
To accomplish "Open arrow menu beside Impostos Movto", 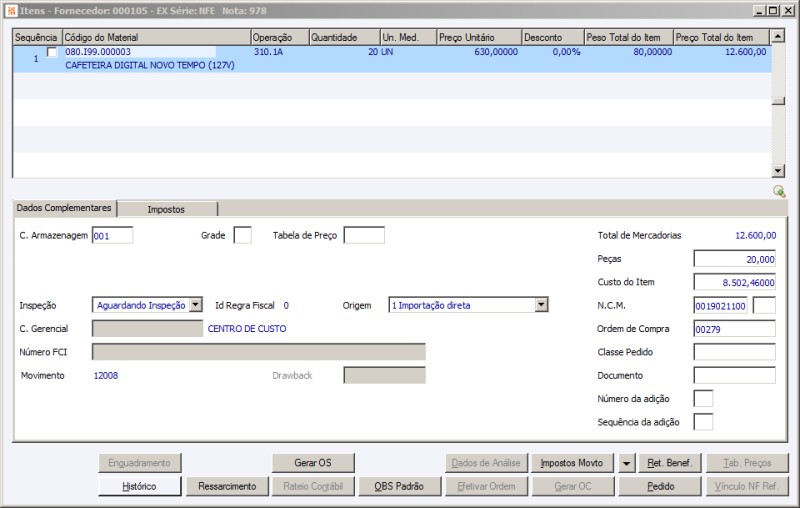I will click(x=626, y=463).
